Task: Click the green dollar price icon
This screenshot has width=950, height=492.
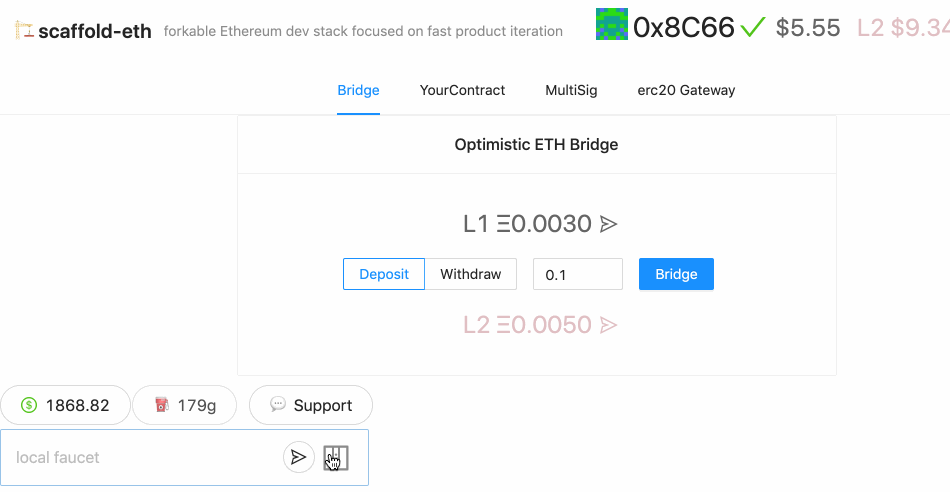Action: 29,405
